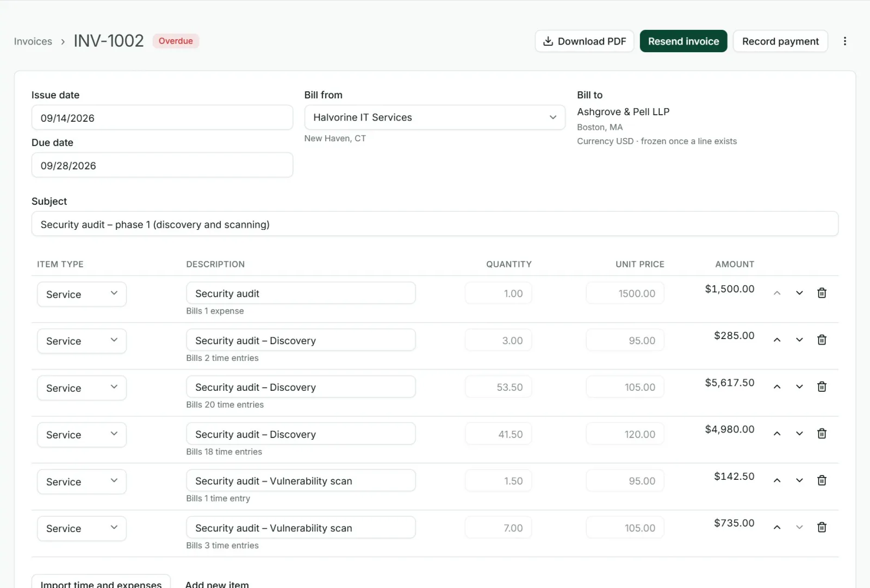Click Import time and expenses button
The height and width of the screenshot is (588, 870).
tap(101, 581)
